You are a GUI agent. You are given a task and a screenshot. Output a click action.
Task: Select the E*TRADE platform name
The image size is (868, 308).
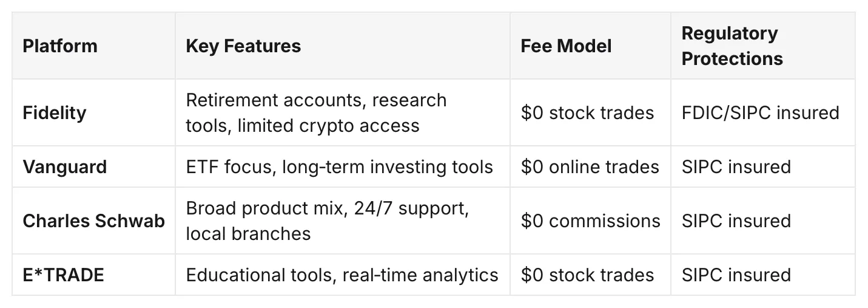64,275
